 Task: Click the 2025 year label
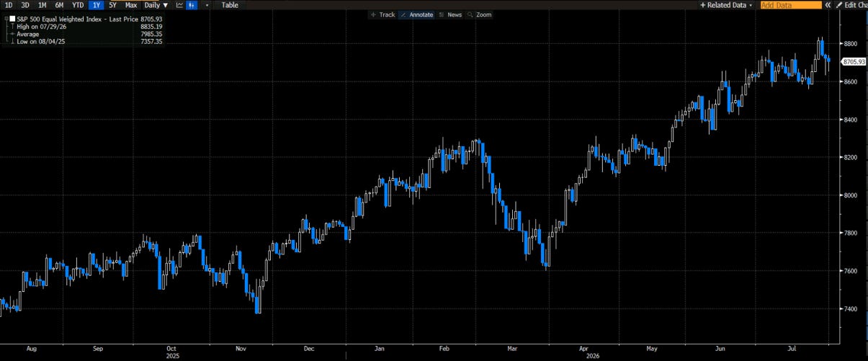pos(173,356)
